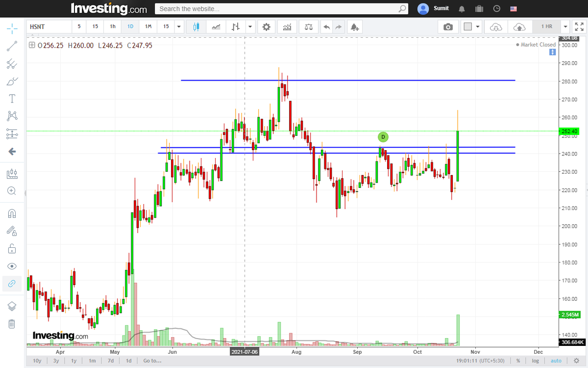
Task: Open the chart patterns tool
Action: 12,116
